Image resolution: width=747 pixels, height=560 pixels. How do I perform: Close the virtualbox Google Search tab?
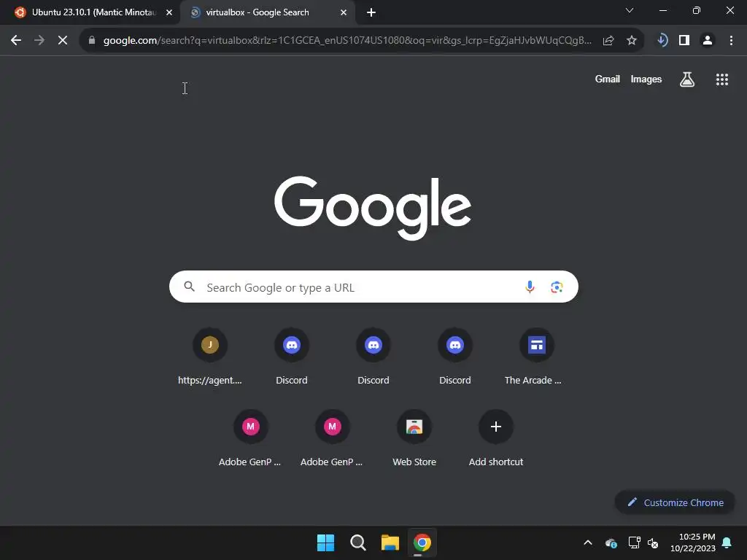click(344, 12)
